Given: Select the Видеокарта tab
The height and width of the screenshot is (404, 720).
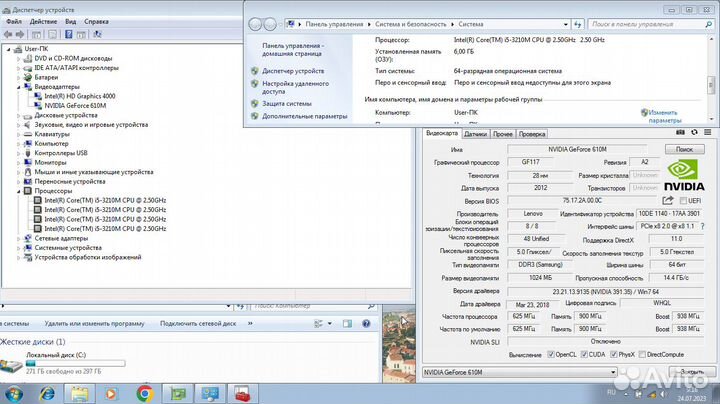Looking at the screenshot, I should [x=442, y=133].
